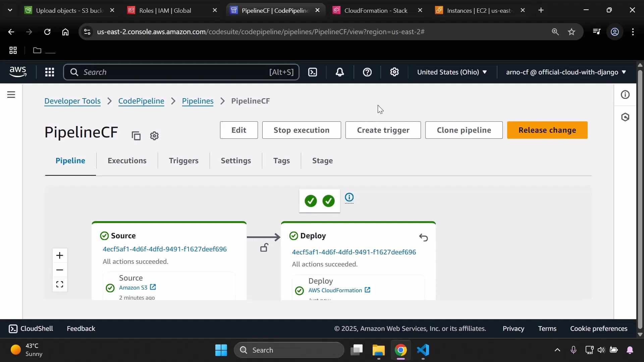The height and width of the screenshot is (362, 644).
Task: Switch to the CloudFormation - Stack browser tab
Action: [x=375, y=10]
